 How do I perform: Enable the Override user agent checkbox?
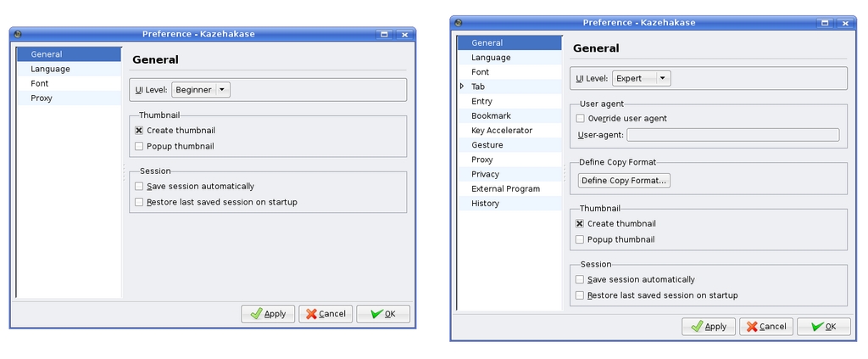pos(581,118)
